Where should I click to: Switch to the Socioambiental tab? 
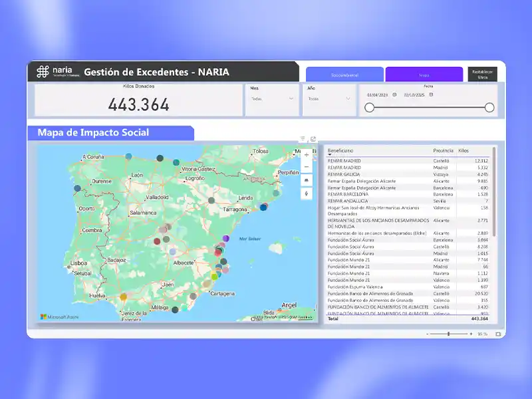[344, 74]
